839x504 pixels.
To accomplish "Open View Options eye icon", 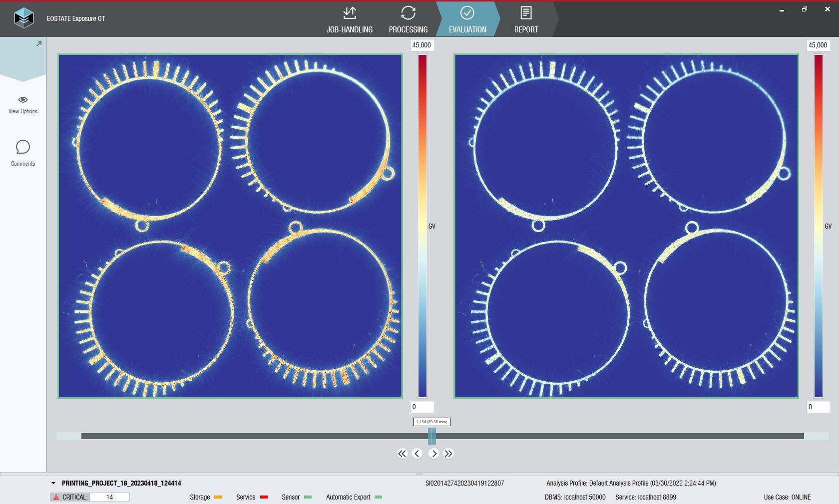I will [23, 100].
